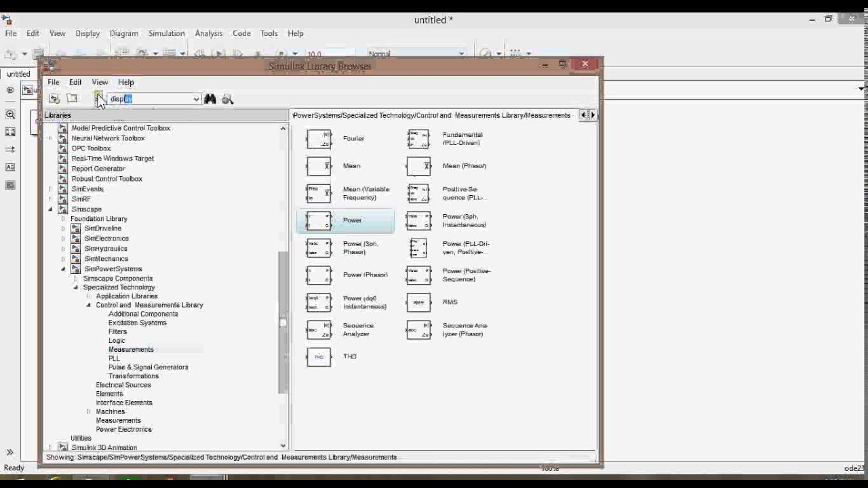Image resolution: width=868 pixels, height=488 pixels.
Task: Select the Power (Phasor) block icon
Action: coord(319,275)
